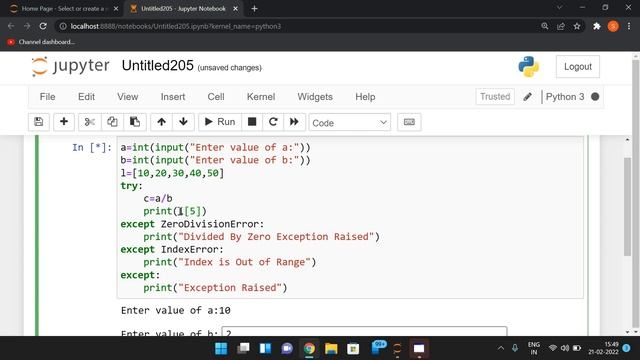The image size is (640, 360).
Task: Cut selected cells with scissors icon
Action: [x=89, y=122]
